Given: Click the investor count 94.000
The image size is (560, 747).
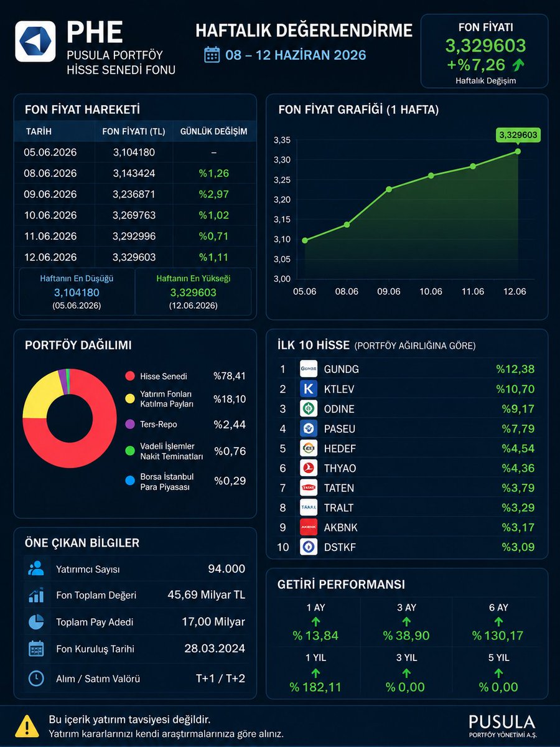Looking at the screenshot, I should pos(226,569).
